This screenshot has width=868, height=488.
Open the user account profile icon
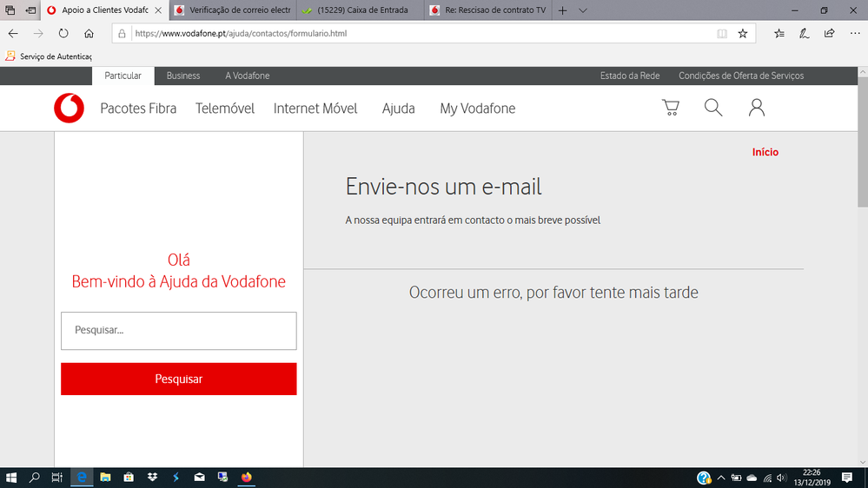pos(757,108)
